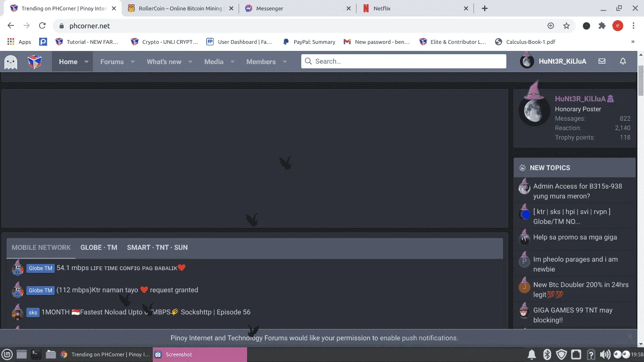The width and height of the screenshot is (644, 362).
Task: Switch to the Netflix browser tab
Action: (x=415, y=8)
